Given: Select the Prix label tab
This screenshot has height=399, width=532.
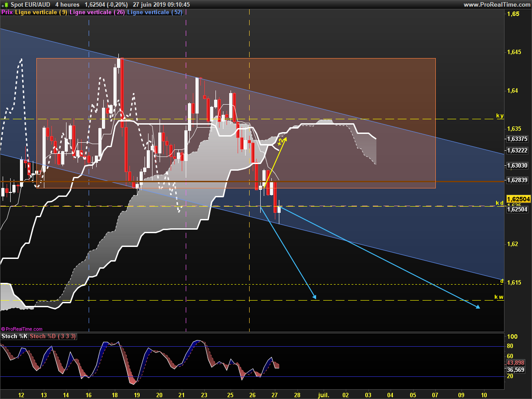Looking at the screenshot, I should pyautogui.click(x=7, y=12).
